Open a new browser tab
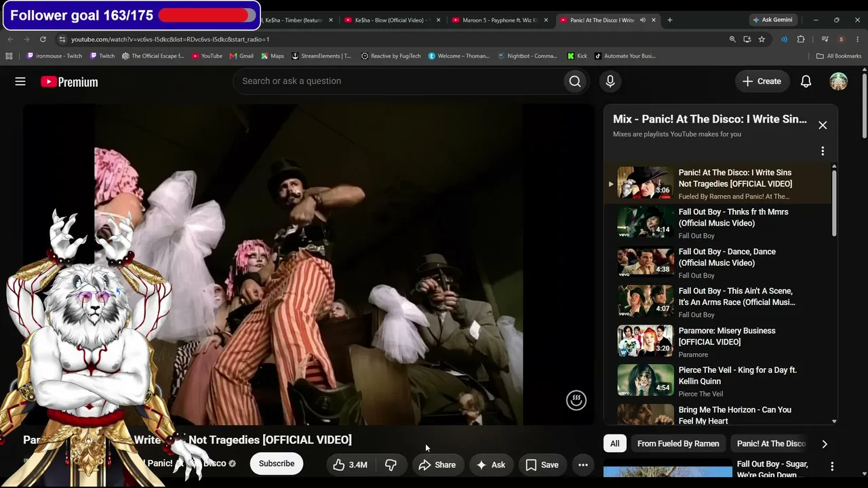 (669, 20)
